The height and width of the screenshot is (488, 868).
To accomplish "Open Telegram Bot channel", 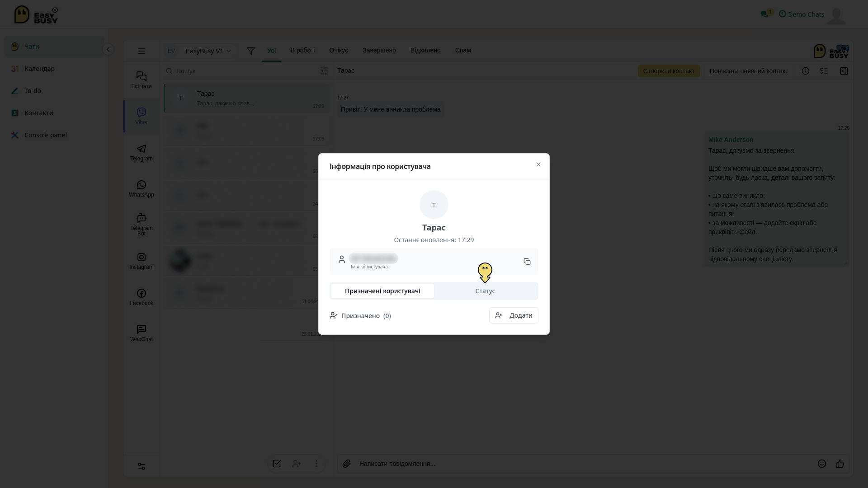I will point(142,225).
